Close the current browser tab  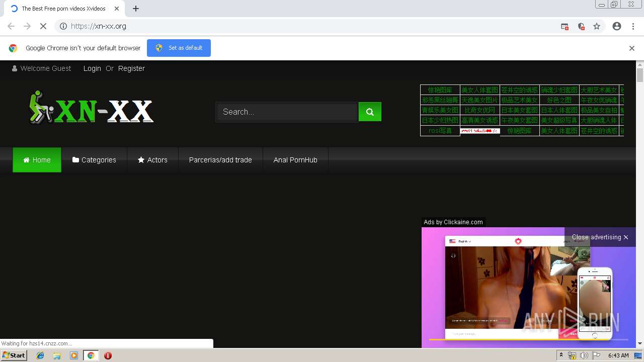117,9
